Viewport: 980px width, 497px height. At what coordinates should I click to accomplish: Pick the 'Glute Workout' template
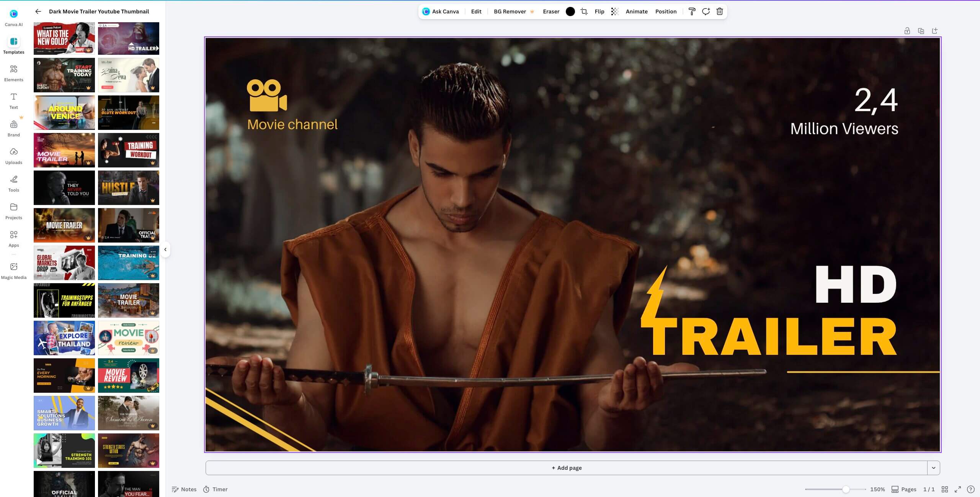(129, 113)
